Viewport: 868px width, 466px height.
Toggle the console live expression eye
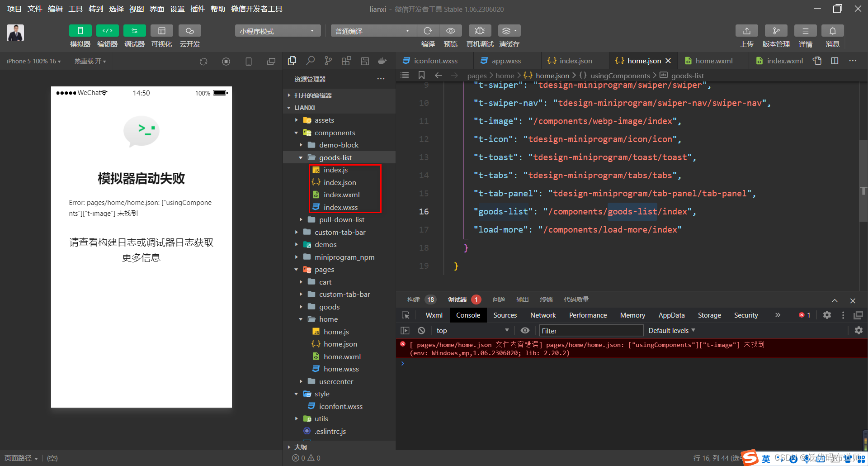tap(525, 331)
